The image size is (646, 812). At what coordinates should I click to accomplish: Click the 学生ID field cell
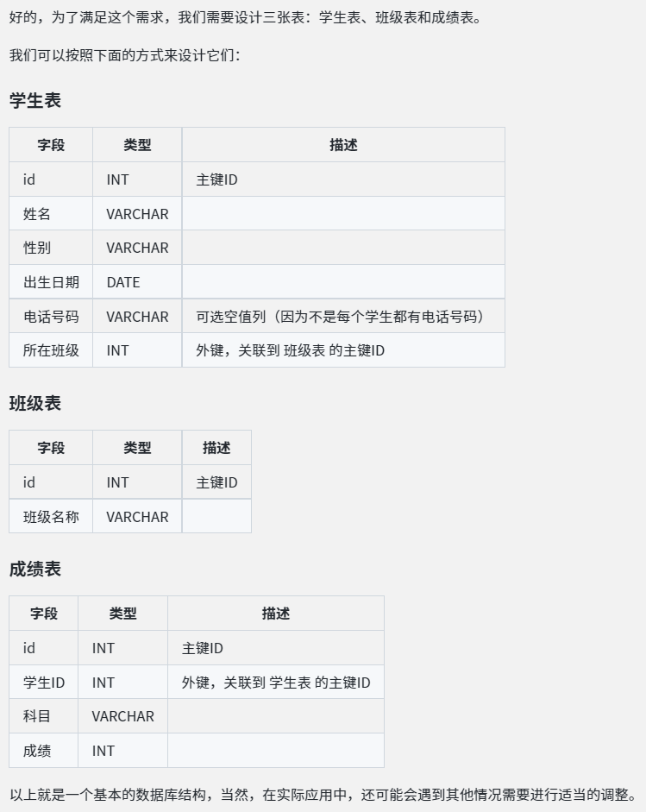(x=44, y=683)
